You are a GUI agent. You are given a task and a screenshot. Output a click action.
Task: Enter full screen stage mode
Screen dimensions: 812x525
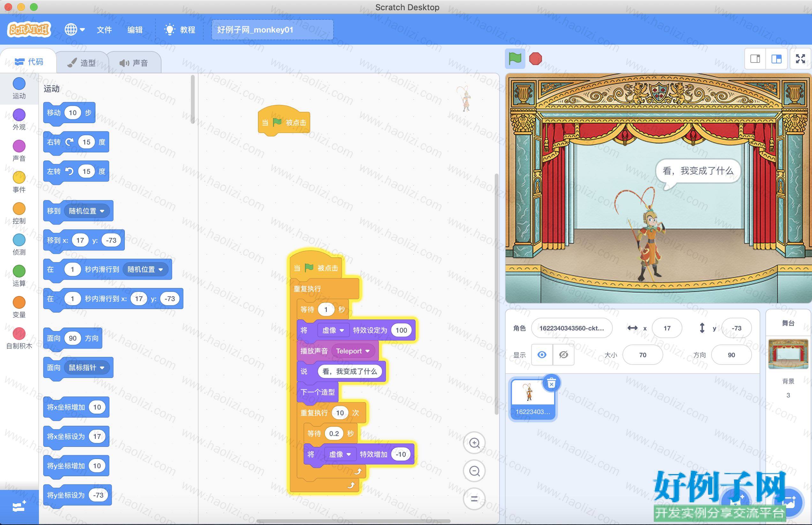click(800, 59)
